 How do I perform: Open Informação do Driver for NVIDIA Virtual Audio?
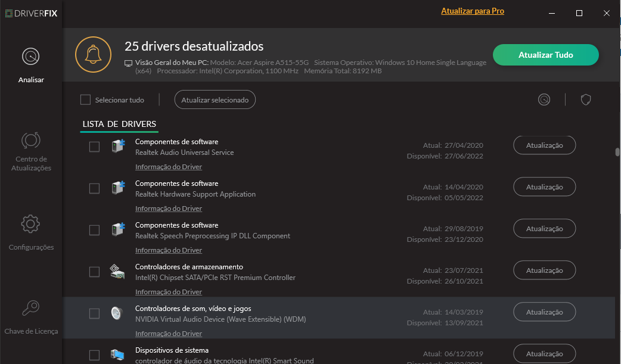click(x=169, y=334)
